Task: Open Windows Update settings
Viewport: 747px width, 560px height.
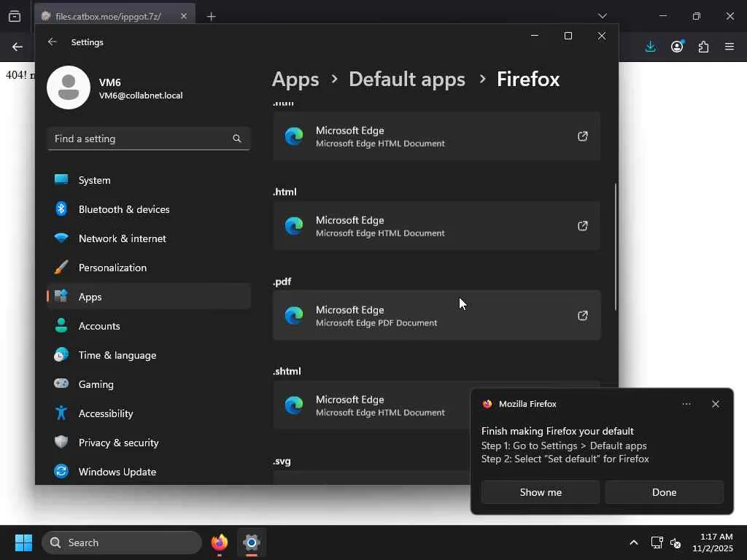Action: 149,472
